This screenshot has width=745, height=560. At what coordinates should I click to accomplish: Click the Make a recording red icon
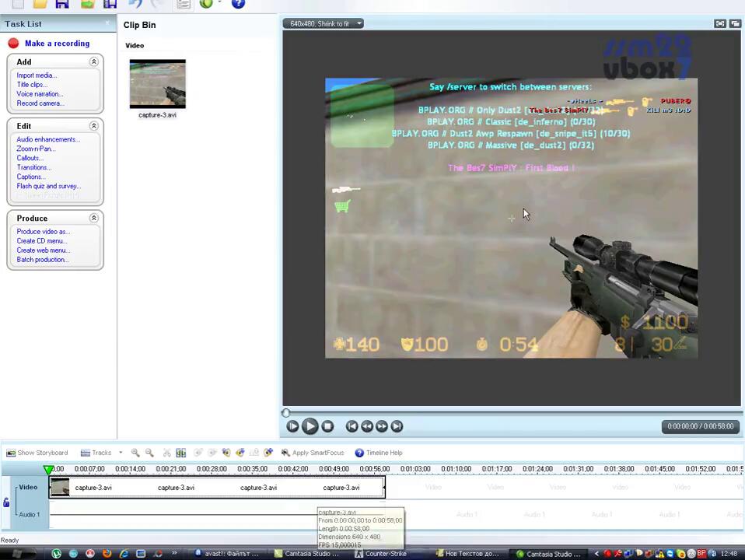coord(13,44)
